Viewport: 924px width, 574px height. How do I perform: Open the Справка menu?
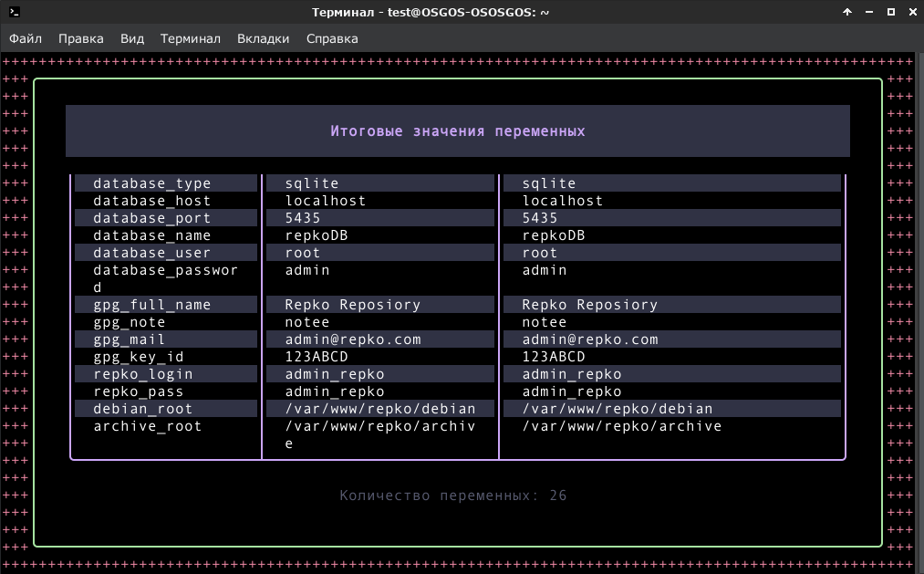click(x=332, y=38)
